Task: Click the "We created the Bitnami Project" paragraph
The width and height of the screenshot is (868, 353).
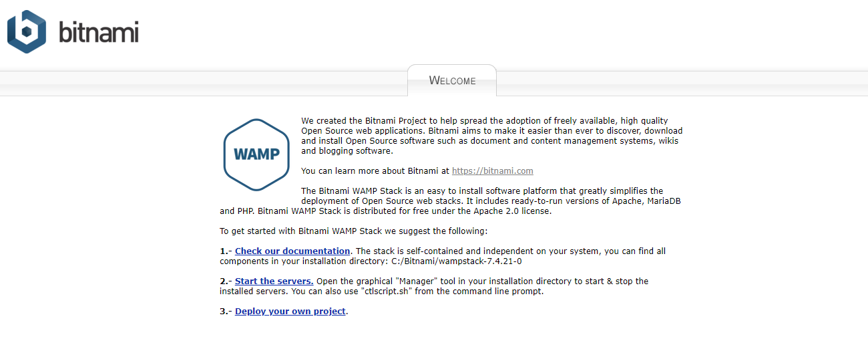Action: click(491, 136)
